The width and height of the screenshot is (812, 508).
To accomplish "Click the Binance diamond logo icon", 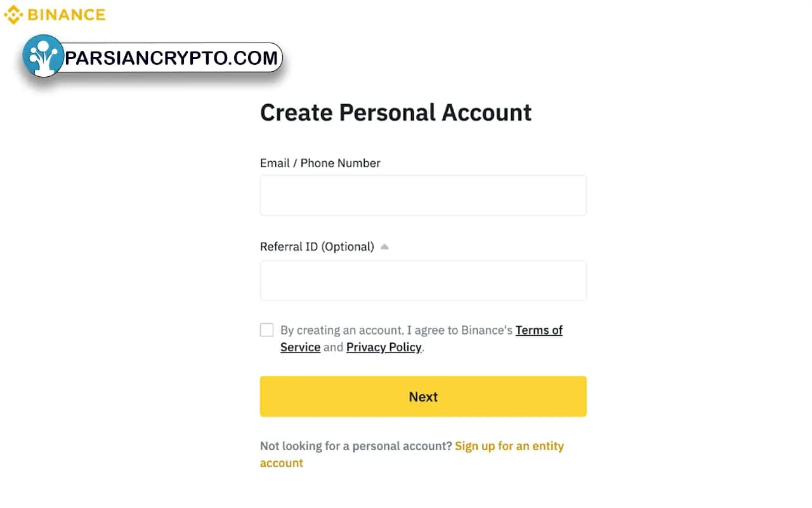I will pos(13,15).
